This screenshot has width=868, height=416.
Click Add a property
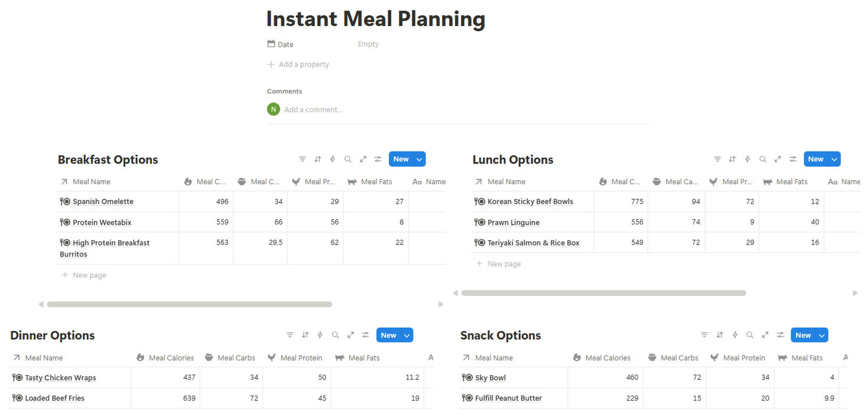coord(303,64)
